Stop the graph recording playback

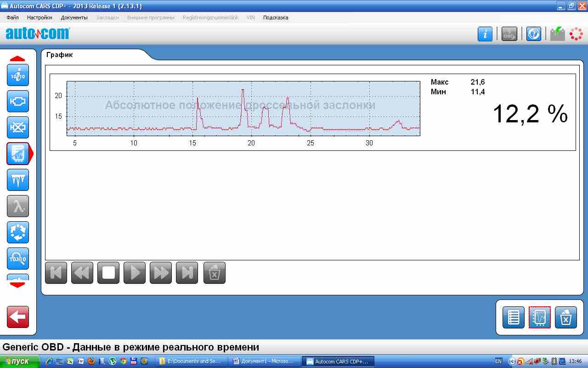tap(108, 273)
